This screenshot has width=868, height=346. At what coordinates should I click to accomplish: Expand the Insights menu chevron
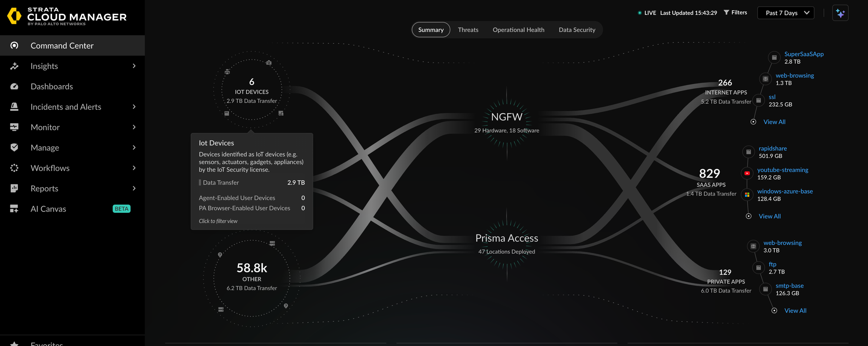point(134,66)
